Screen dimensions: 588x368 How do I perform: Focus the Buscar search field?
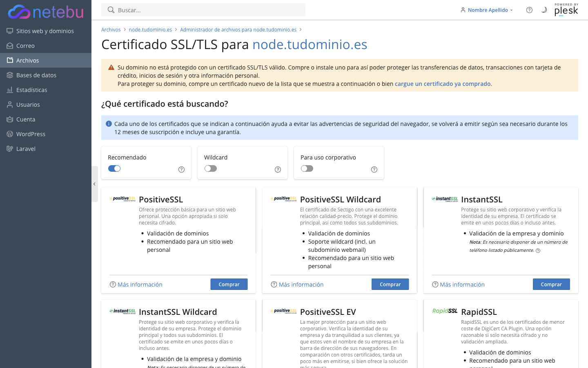[x=203, y=10]
